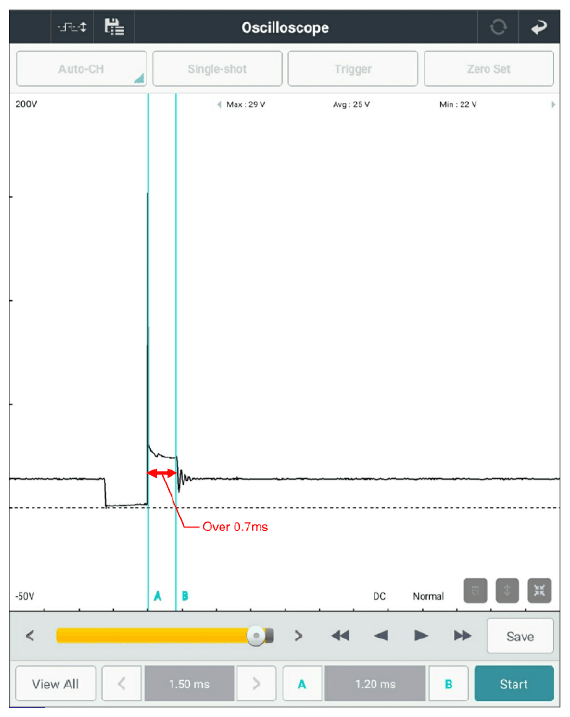This screenshot has width=570, height=717.
Task: Click the Start button
Action: click(x=514, y=684)
